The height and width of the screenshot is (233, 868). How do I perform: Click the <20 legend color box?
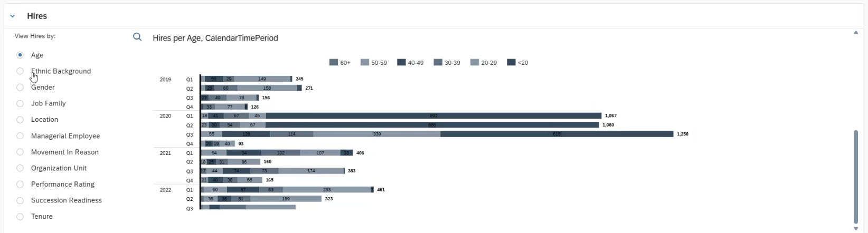511,62
